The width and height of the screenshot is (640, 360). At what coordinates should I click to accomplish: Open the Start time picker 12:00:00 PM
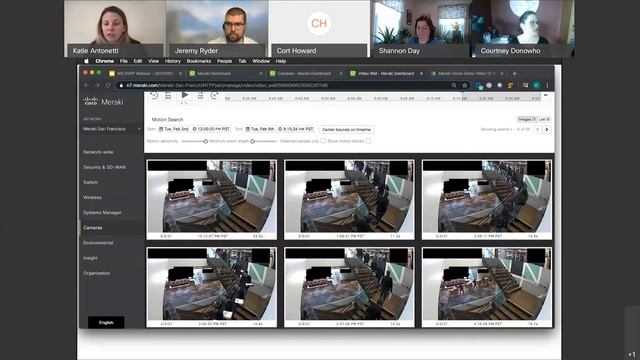[211, 129]
